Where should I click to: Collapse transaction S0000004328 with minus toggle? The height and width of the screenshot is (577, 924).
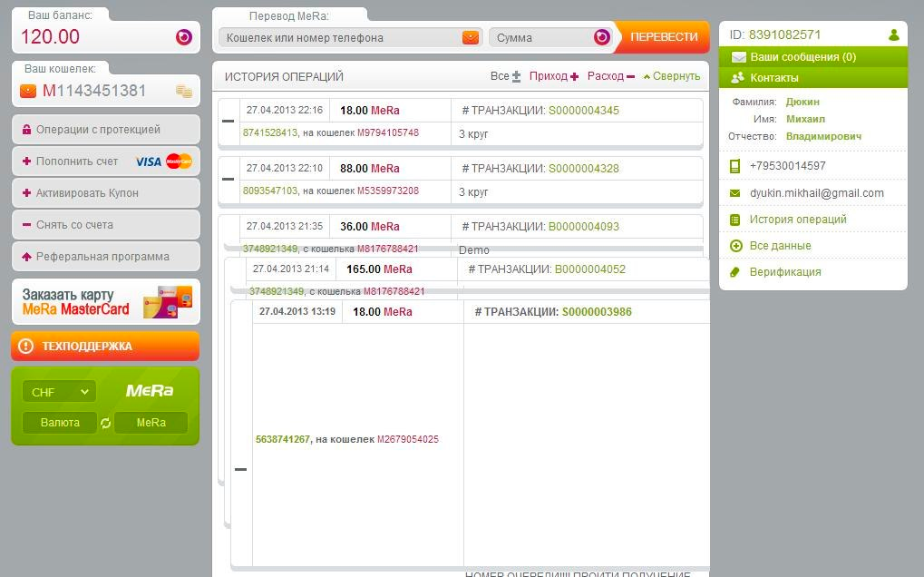click(229, 179)
